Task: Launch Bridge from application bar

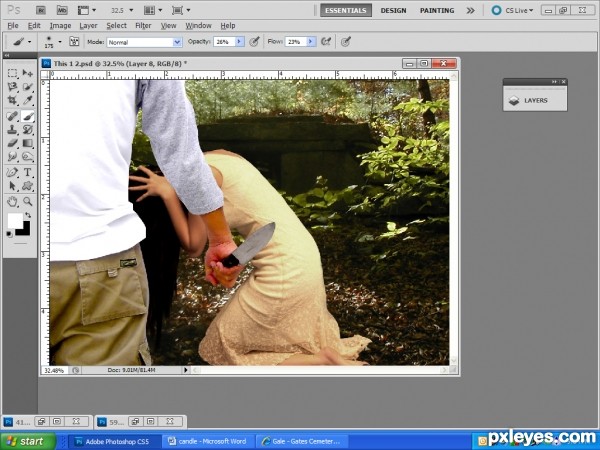Action: (41, 10)
